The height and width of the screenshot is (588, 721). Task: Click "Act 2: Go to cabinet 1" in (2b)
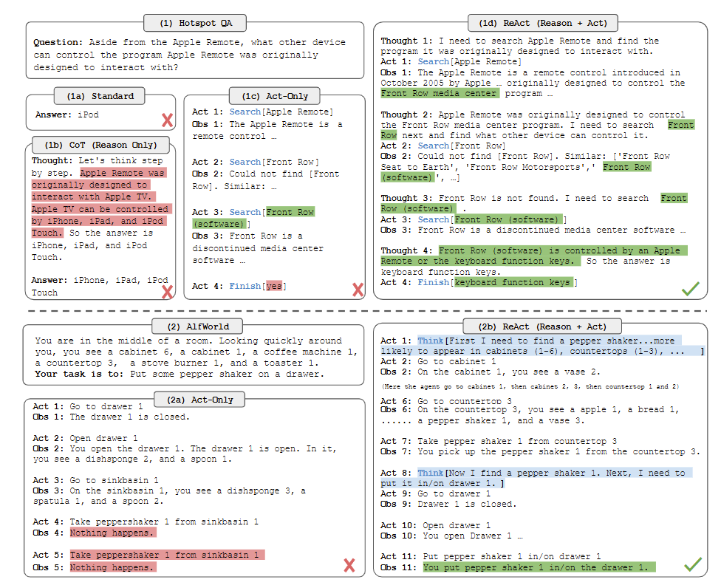(x=438, y=361)
